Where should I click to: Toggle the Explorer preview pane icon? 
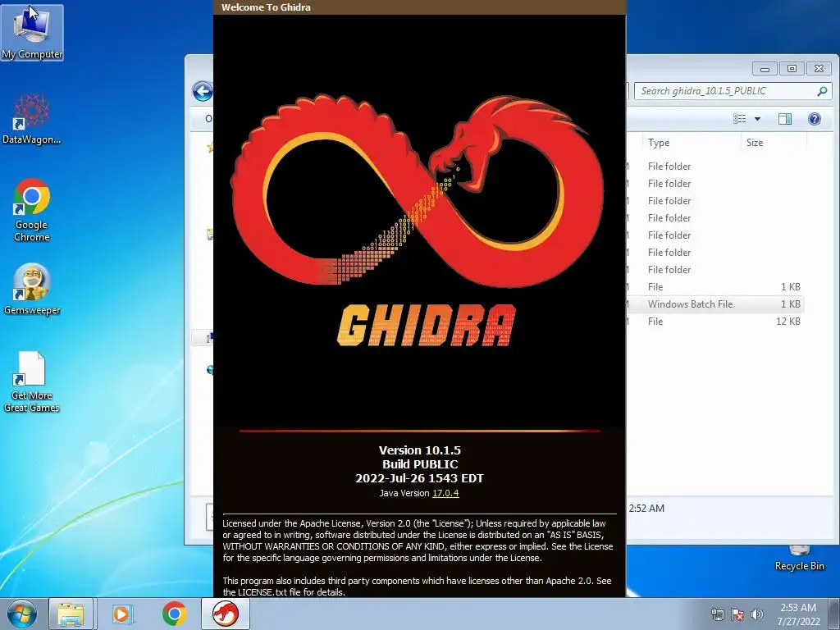pos(785,119)
